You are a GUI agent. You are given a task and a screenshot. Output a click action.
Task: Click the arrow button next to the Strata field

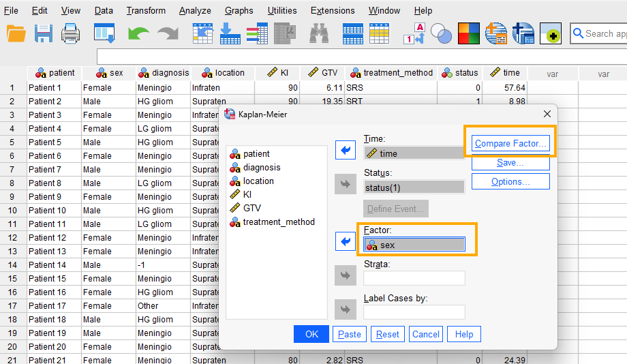click(346, 275)
